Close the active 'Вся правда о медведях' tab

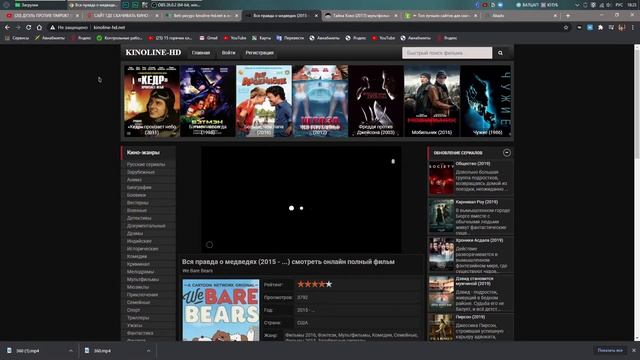[316, 16]
